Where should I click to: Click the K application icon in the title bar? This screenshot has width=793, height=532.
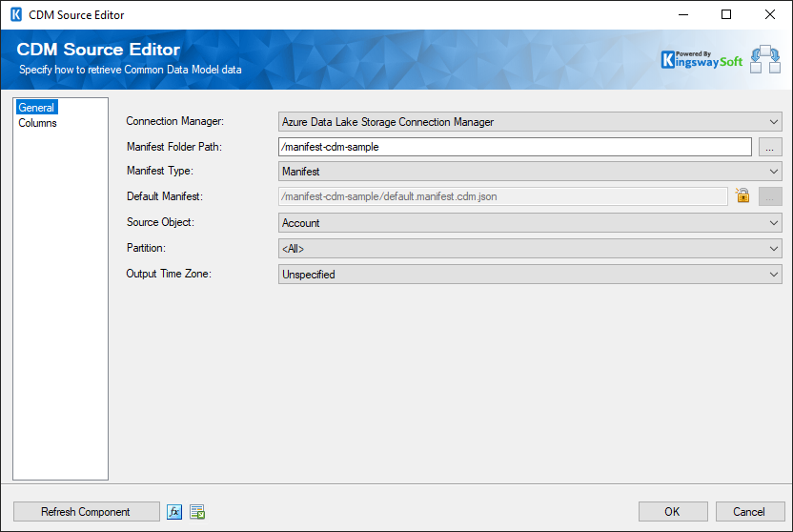click(x=16, y=14)
